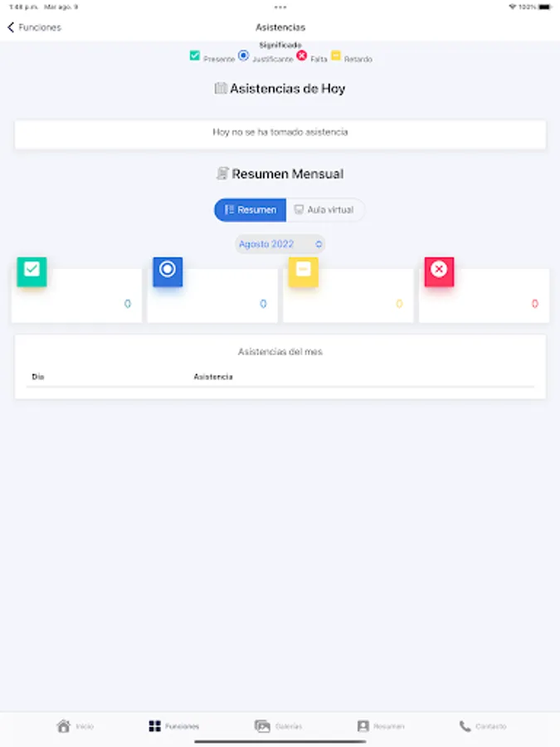Switch to the Aula virtual tab

click(x=325, y=210)
